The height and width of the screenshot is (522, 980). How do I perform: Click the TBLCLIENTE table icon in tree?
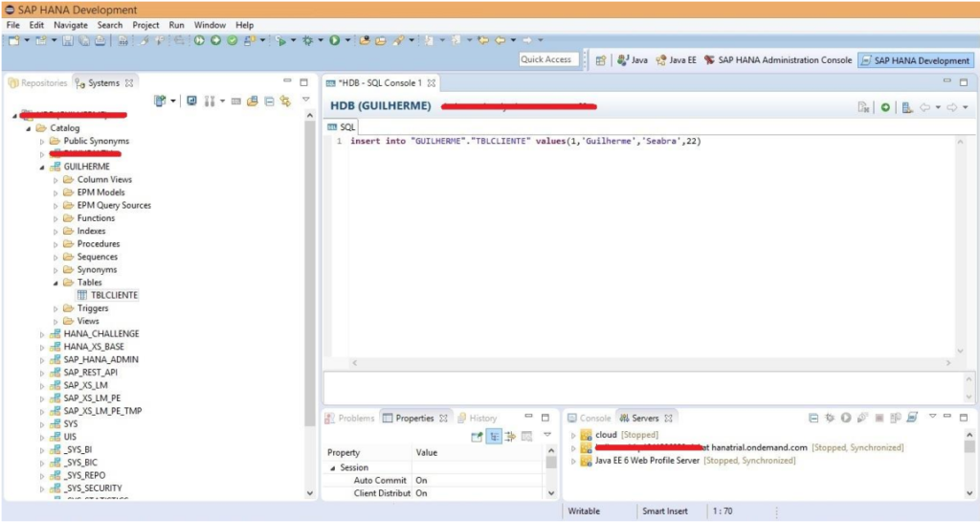pyautogui.click(x=82, y=296)
